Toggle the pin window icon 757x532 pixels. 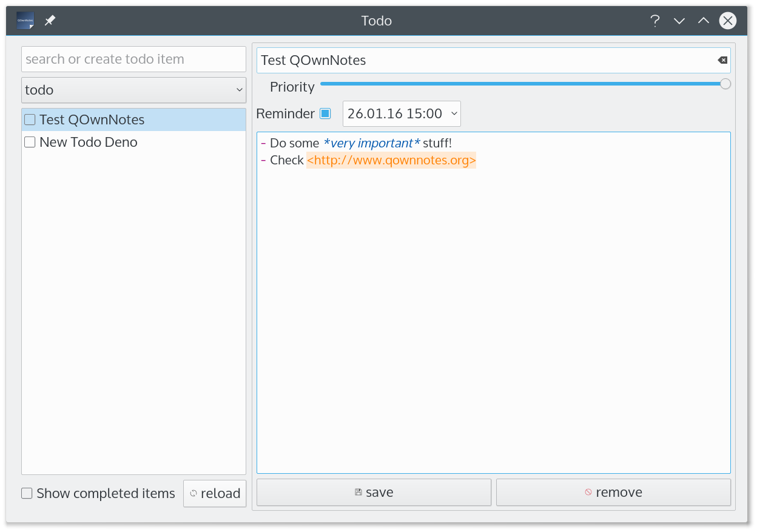coord(50,21)
